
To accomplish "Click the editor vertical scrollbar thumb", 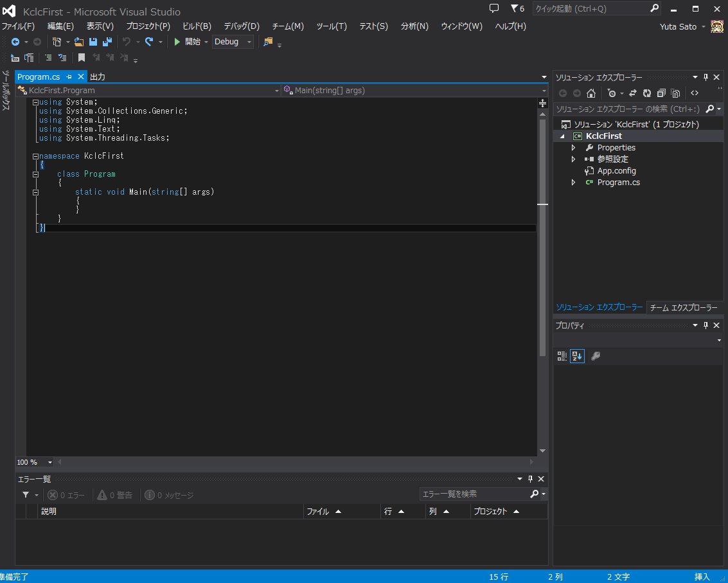I will (x=542, y=238).
